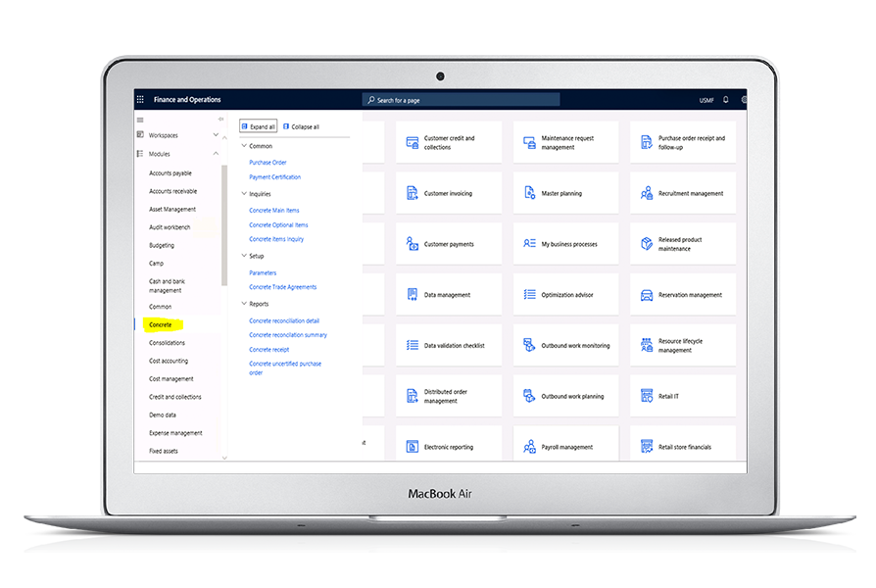Click the hamburger navigation pane icon
This screenshot has width=876, height=588.
point(140,120)
